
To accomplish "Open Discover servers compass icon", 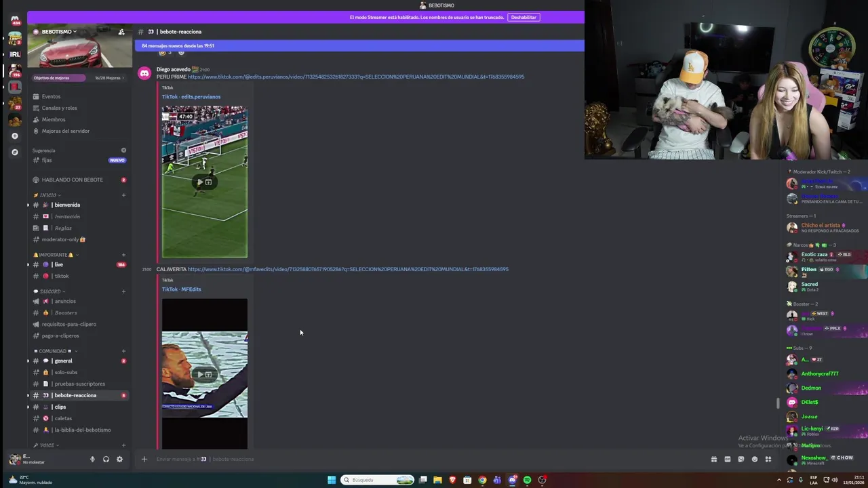I will click(15, 152).
